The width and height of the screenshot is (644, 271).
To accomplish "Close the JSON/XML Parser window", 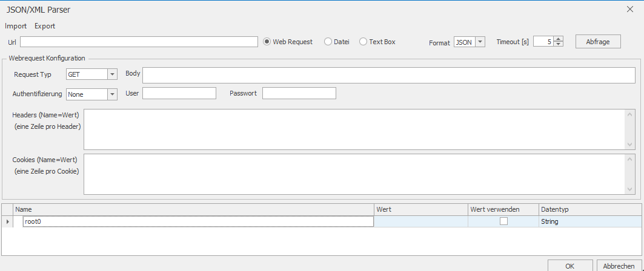I will point(630,9).
